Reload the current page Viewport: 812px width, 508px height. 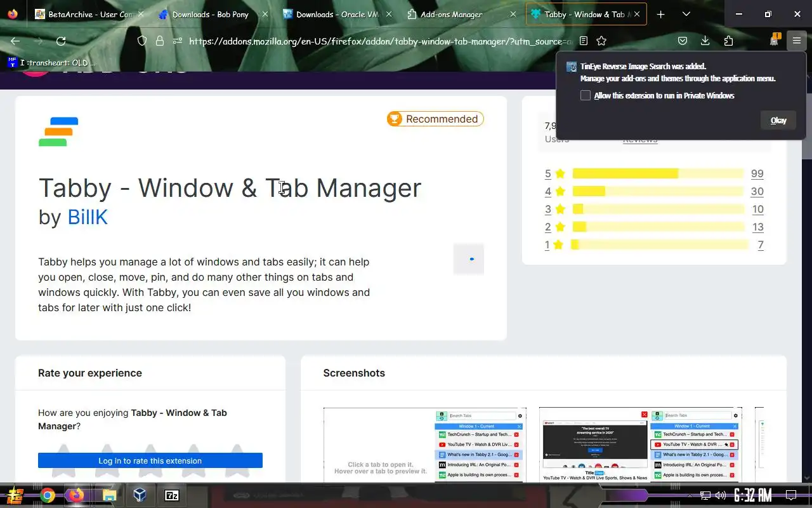click(61, 41)
